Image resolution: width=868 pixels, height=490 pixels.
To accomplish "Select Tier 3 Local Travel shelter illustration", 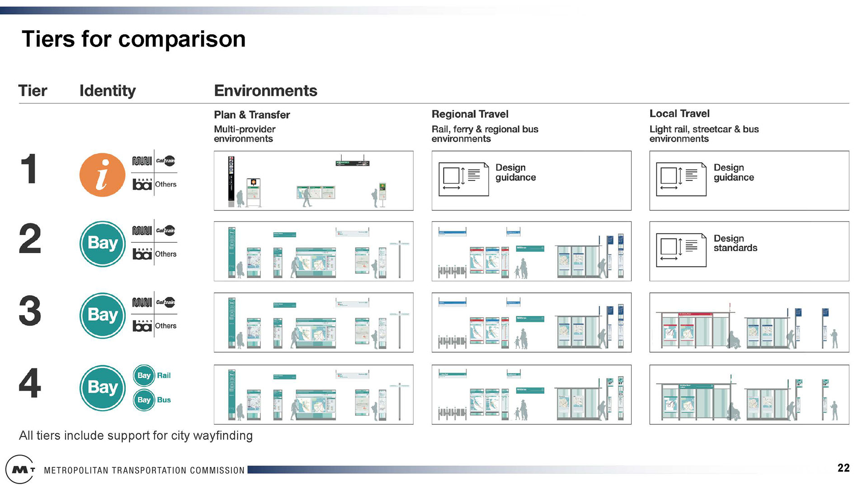I will (x=749, y=323).
